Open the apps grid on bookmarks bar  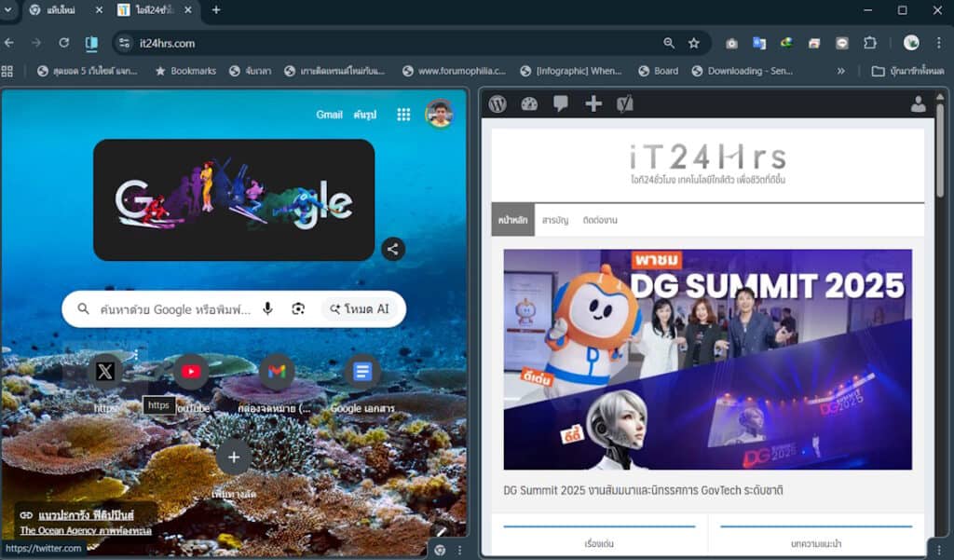pyautogui.click(x=7, y=71)
